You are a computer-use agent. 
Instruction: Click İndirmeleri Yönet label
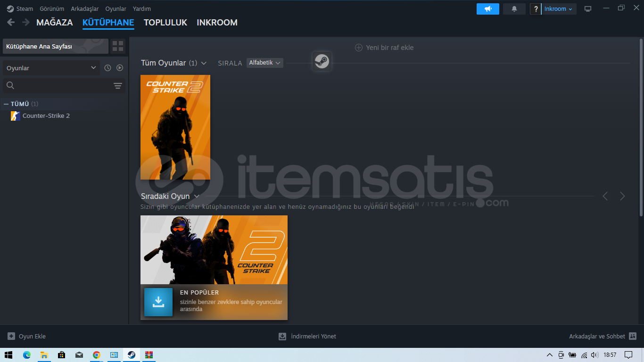point(314,337)
